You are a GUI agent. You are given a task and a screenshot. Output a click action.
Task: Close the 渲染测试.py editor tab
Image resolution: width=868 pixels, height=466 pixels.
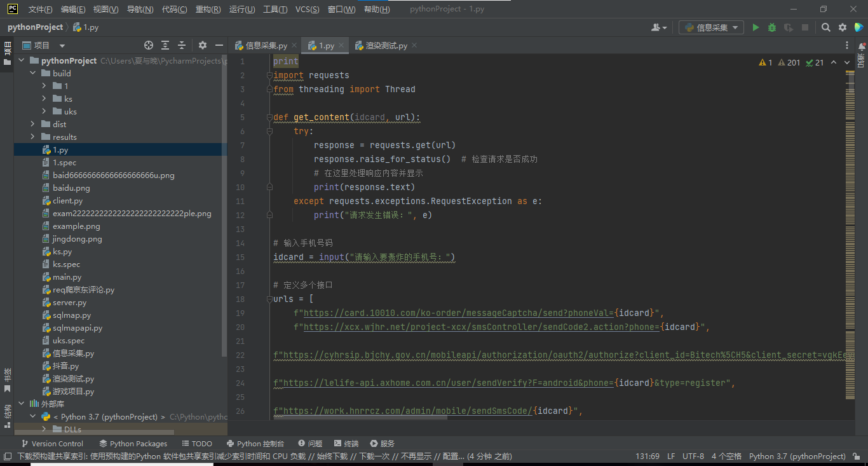[414, 45]
